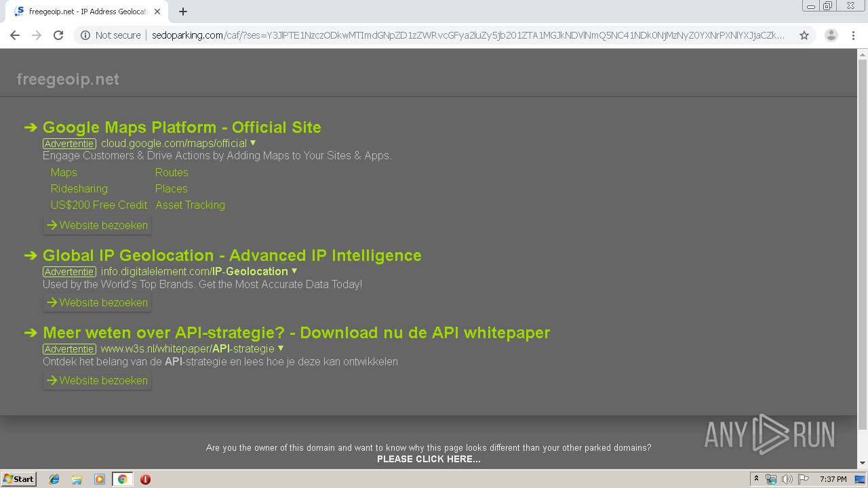Open the Windows Start menu
Screen dimensions: 868x488
[19, 479]
